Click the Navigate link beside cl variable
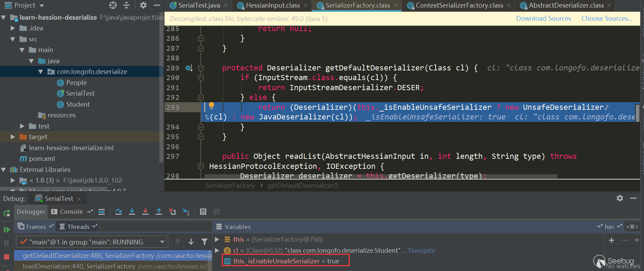 tap(422, 250)
